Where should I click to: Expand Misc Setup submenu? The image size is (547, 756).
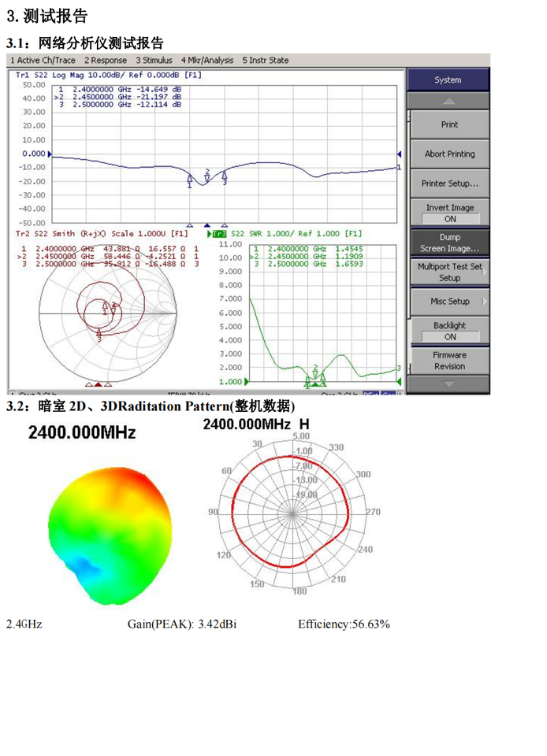click(x=449, y=302)
